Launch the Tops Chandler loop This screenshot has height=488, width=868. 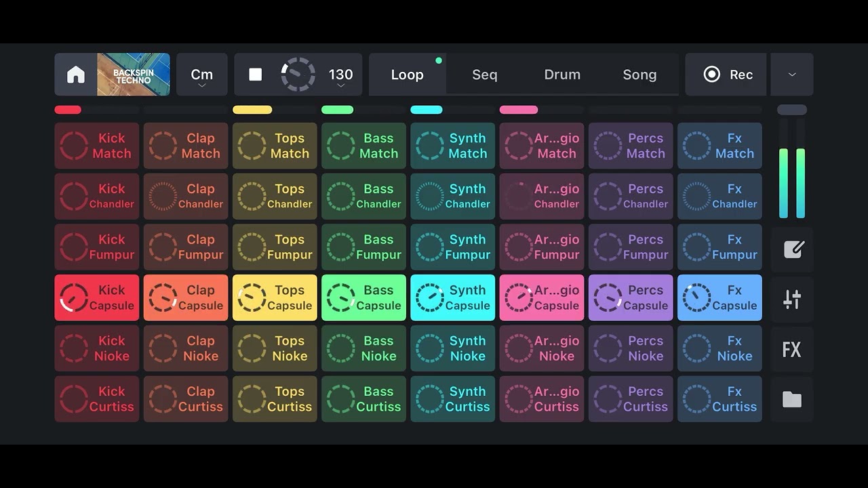[275, 197]
